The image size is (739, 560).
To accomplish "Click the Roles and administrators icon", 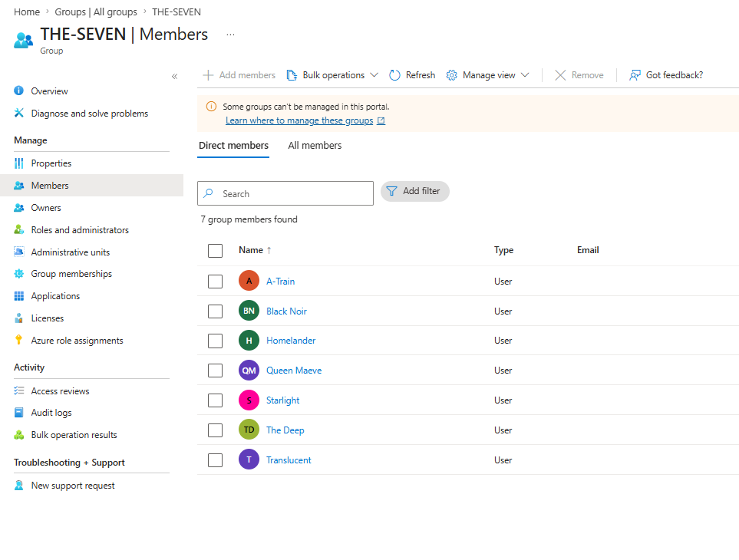I will tap(19, 229).
